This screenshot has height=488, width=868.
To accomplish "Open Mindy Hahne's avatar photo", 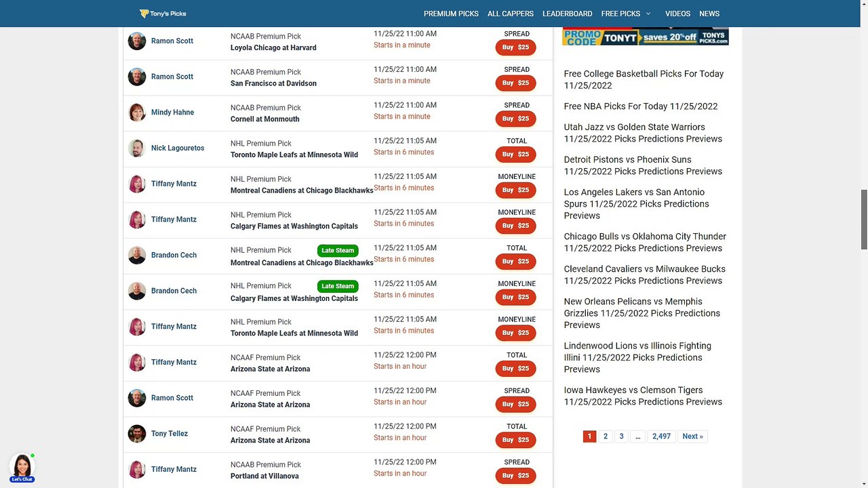I will (x=137, y=113).
